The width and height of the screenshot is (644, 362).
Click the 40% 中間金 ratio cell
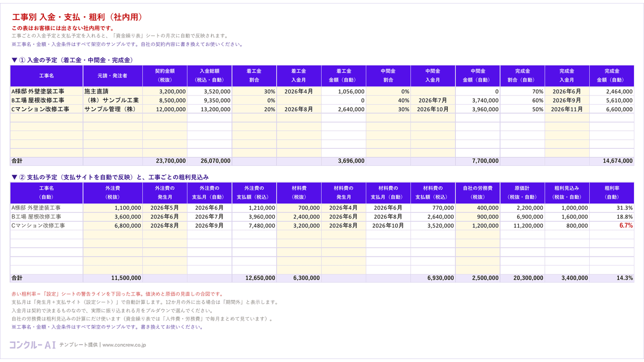coord(388,100)
